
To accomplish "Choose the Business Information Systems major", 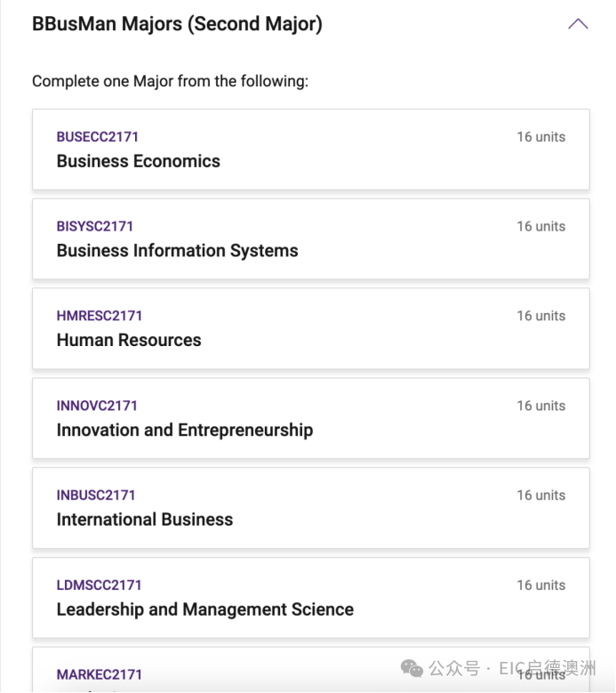I will 177,251.
